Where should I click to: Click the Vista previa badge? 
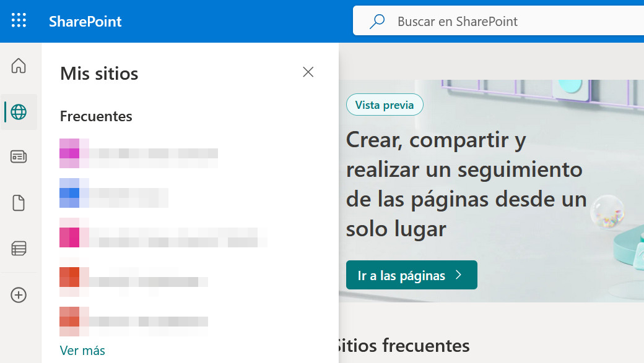coord(385,105)
